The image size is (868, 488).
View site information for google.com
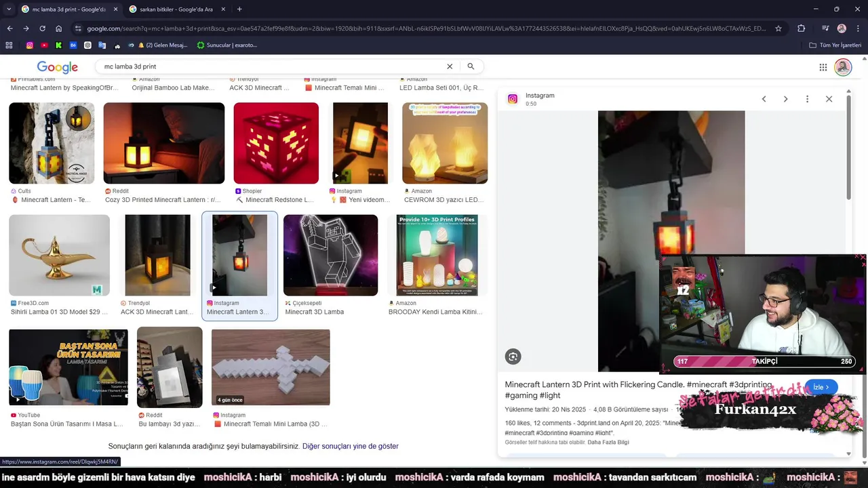pyautogui.click(x=78, y=28)
